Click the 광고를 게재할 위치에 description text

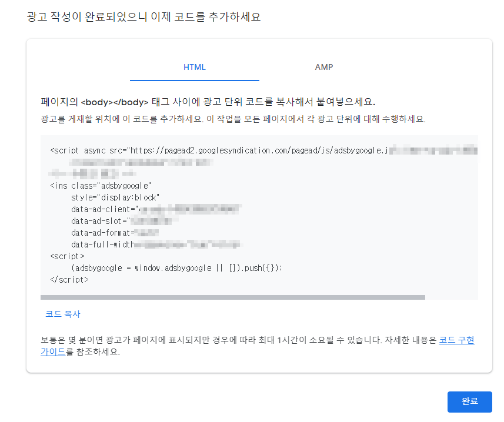click(233, 119)
